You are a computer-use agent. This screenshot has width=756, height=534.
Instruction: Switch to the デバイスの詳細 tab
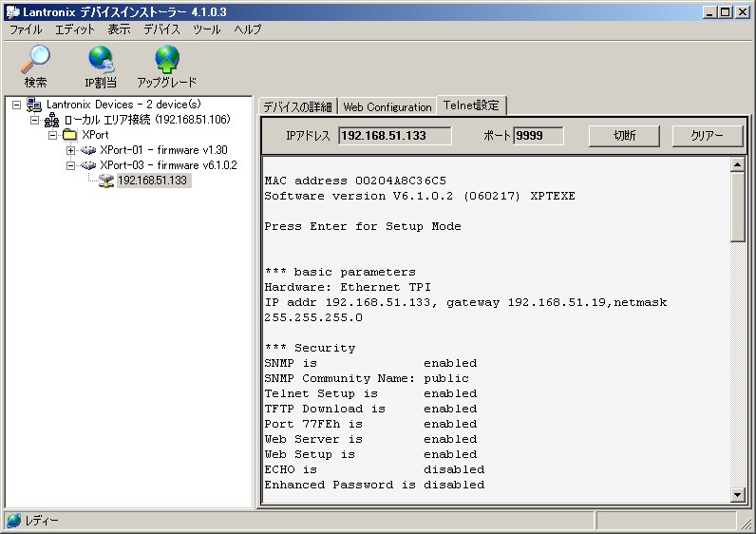coord(297,106)
